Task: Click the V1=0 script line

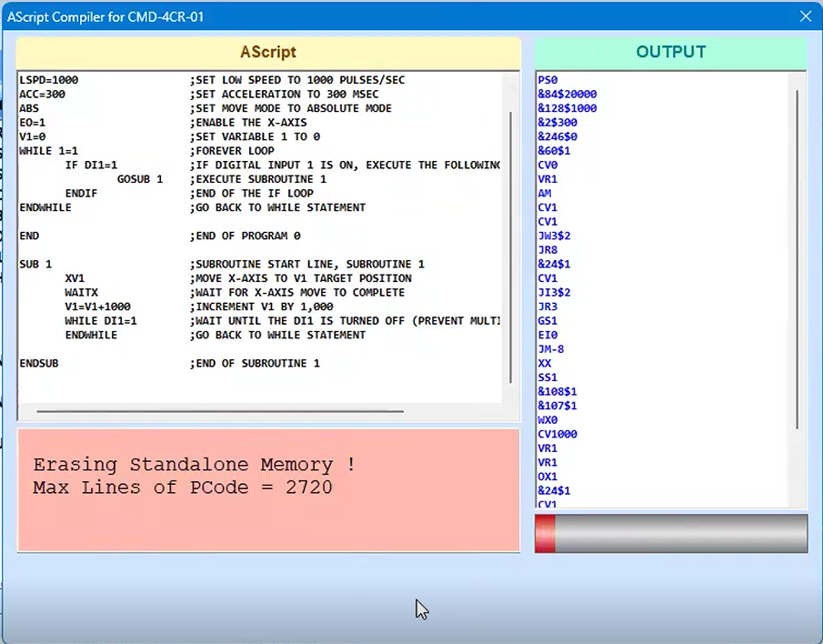Action: [33, 136]
